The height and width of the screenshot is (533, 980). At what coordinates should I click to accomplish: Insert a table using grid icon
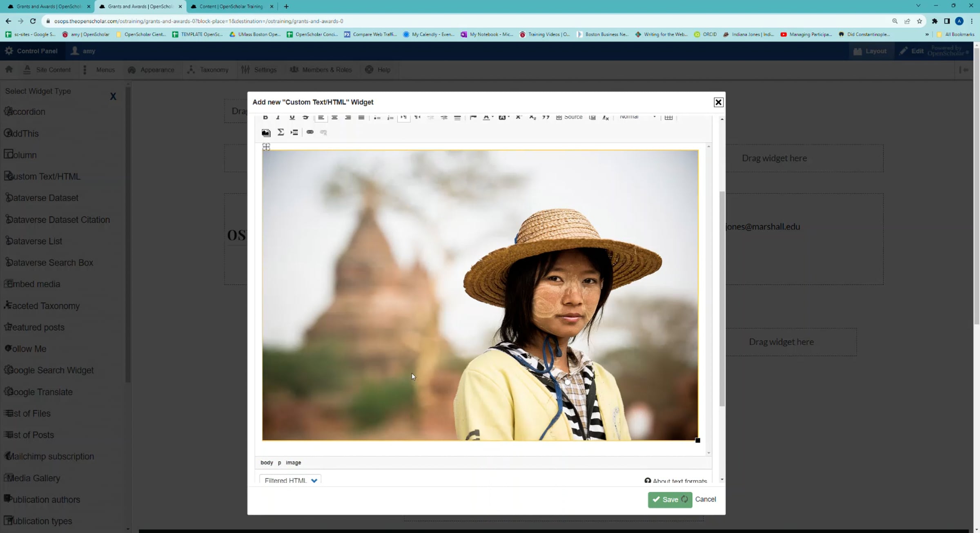click(668, 118)
